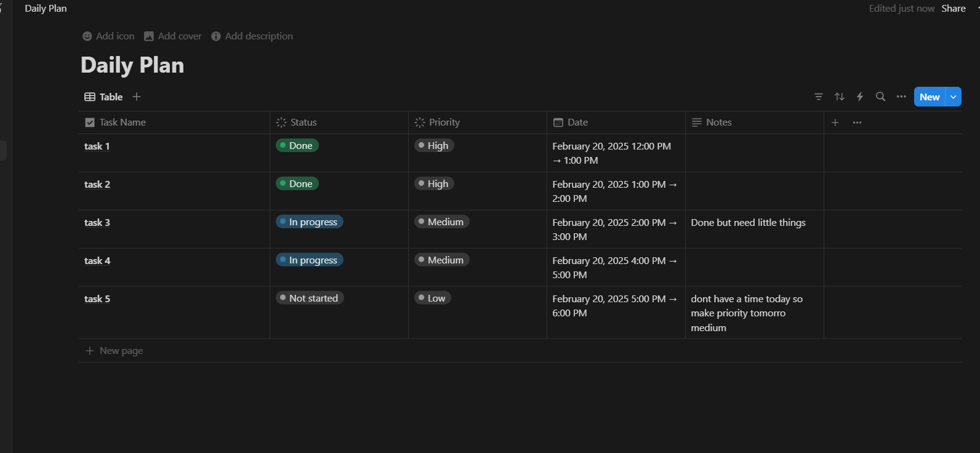Click the task 2 name cell
Screen dimensions: 980x453
point(174,191)
